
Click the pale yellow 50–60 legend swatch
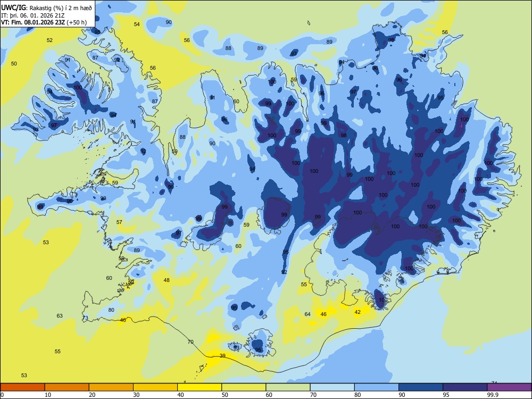click(244, 387)
